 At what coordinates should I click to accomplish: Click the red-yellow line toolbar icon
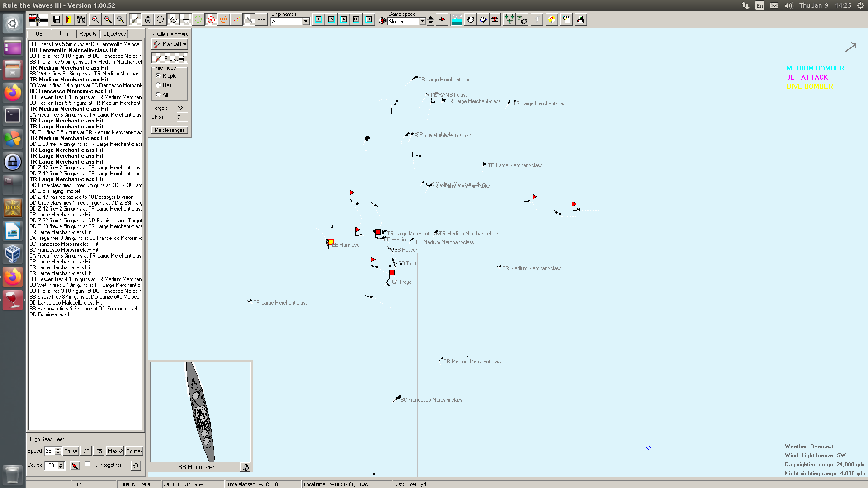pos(236,19)
